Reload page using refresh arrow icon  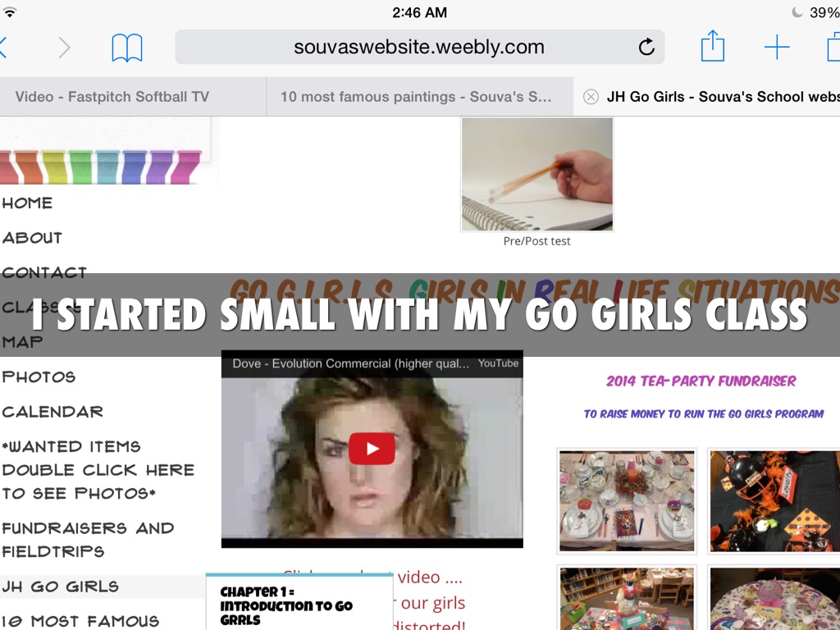click(x=646, y=48)
